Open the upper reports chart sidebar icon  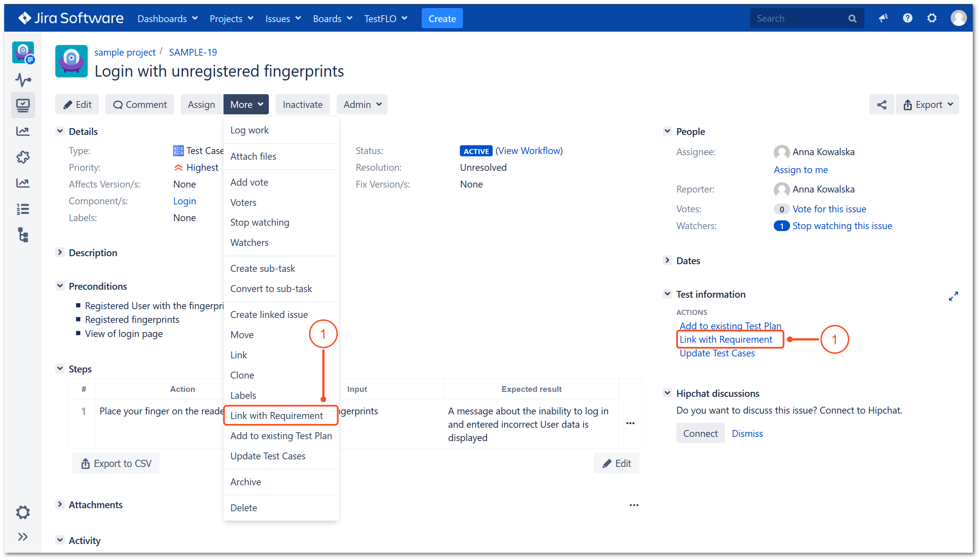[23, 131]
